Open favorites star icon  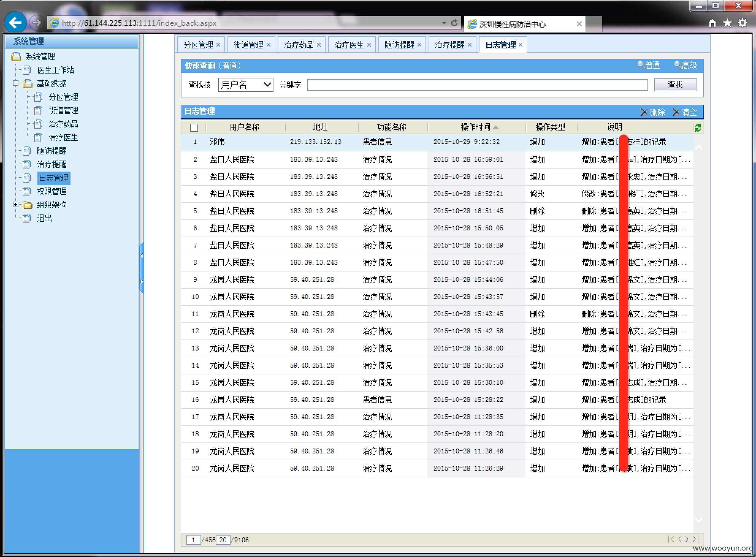727,23
